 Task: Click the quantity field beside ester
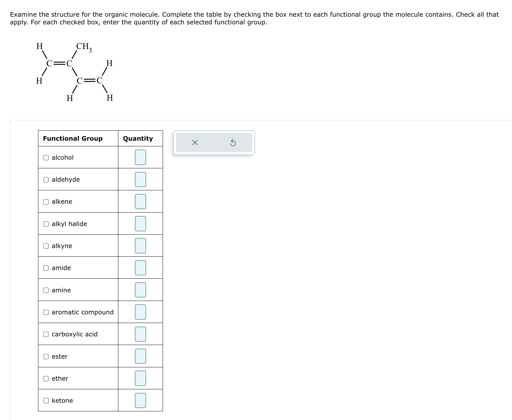[140, 356]
